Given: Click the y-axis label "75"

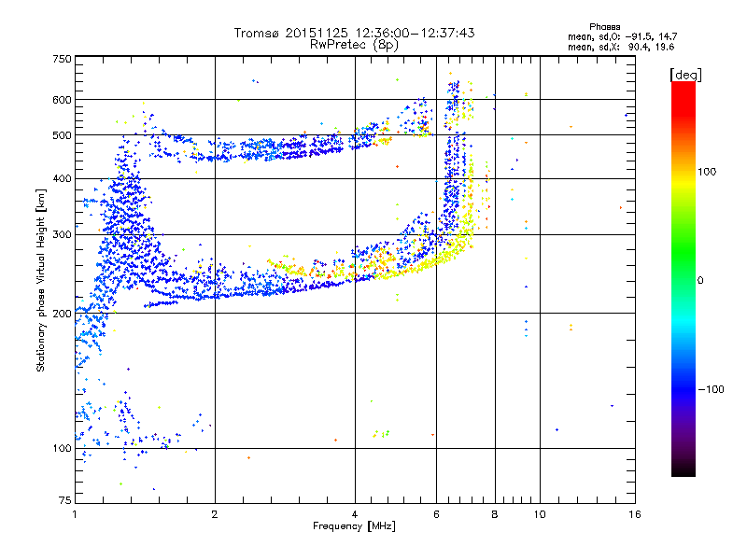Looking at the screenshot, I should 65,500.
